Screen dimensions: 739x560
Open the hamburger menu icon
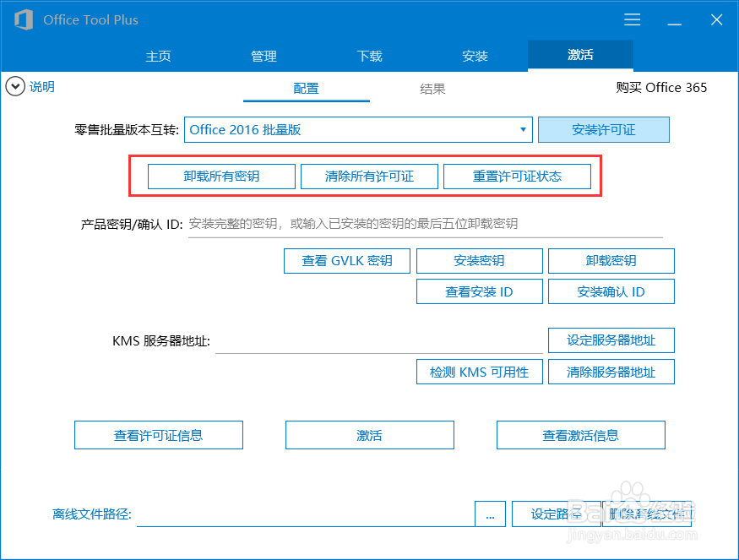(x=632, y=19)
